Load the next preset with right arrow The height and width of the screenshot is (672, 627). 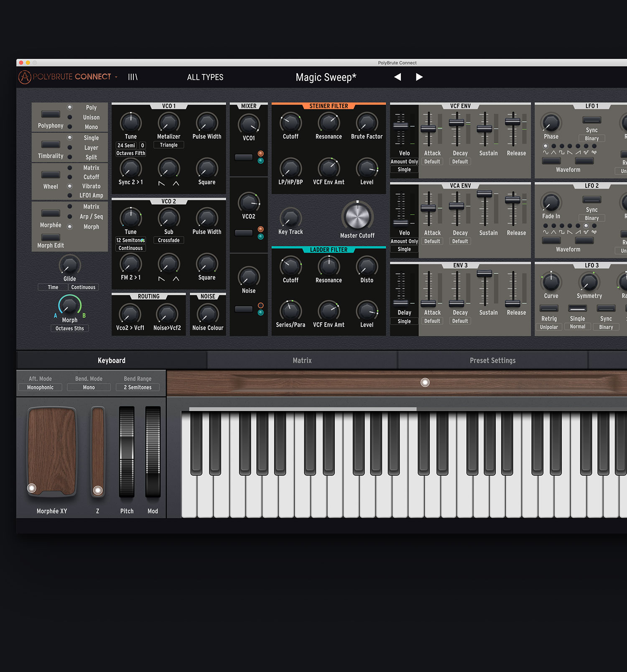pyautogui.click(x=419, y=77)
